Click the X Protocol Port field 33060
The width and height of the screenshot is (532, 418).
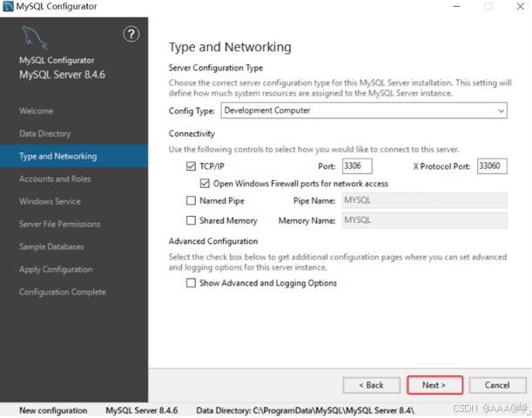492,166
